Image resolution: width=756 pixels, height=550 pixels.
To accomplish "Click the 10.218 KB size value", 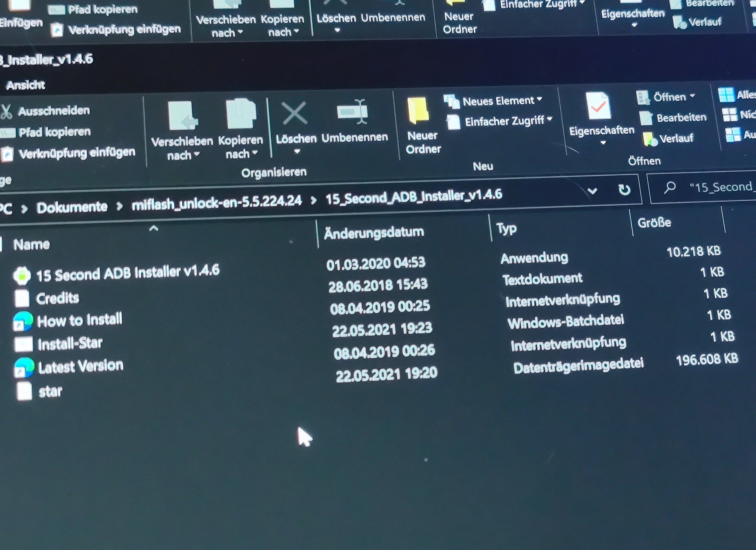I will pyautogui.click(x=693, y=251).
